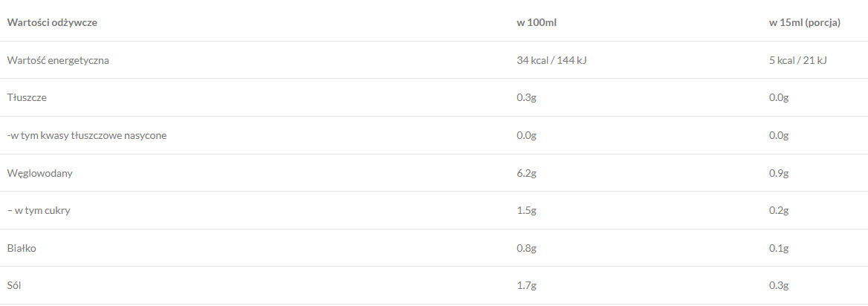Select the 'Białko' row label
Viewport: 868px width, 306px height.
(22, 248)
